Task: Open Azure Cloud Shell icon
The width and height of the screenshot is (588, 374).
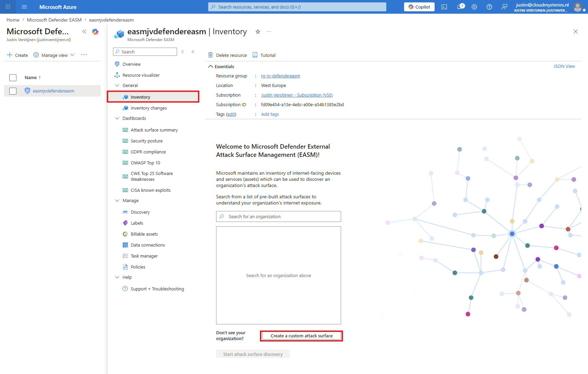Action: (444, 7)
